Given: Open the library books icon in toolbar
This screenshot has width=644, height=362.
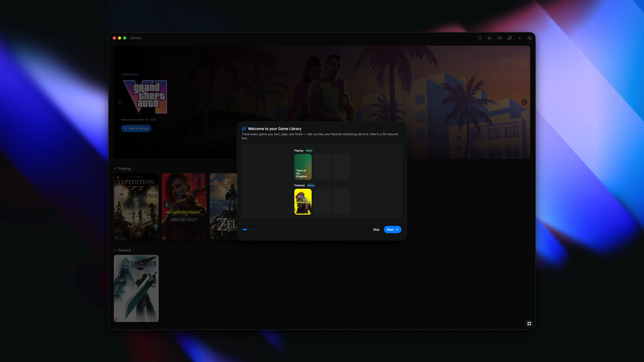Looking at the screenshot, I should click(x=490, y=38).
